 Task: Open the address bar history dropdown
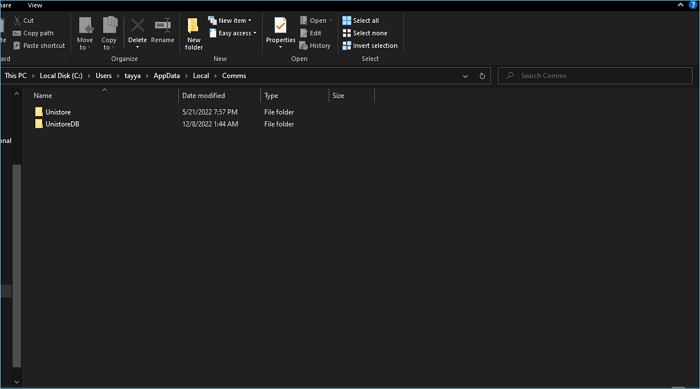465,76
